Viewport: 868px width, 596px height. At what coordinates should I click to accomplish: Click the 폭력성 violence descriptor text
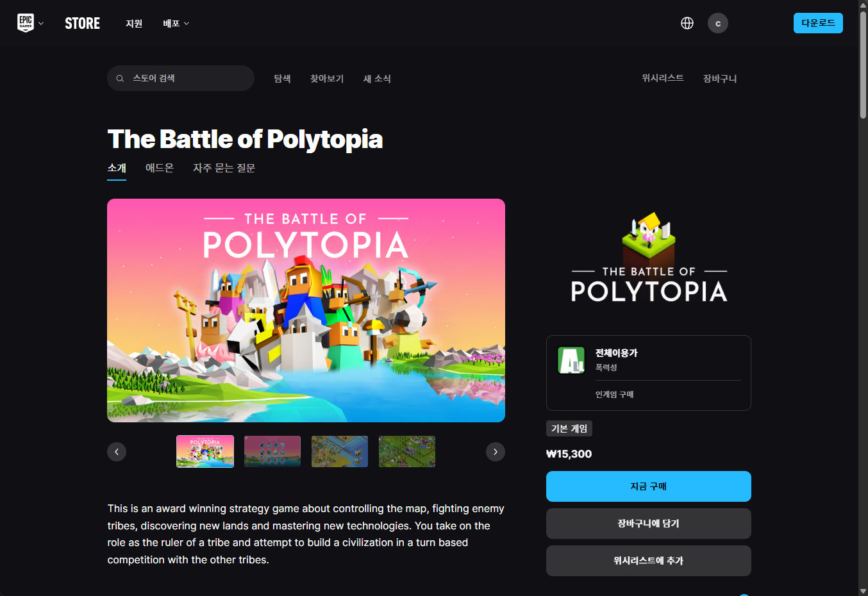(x=606, y=368)
